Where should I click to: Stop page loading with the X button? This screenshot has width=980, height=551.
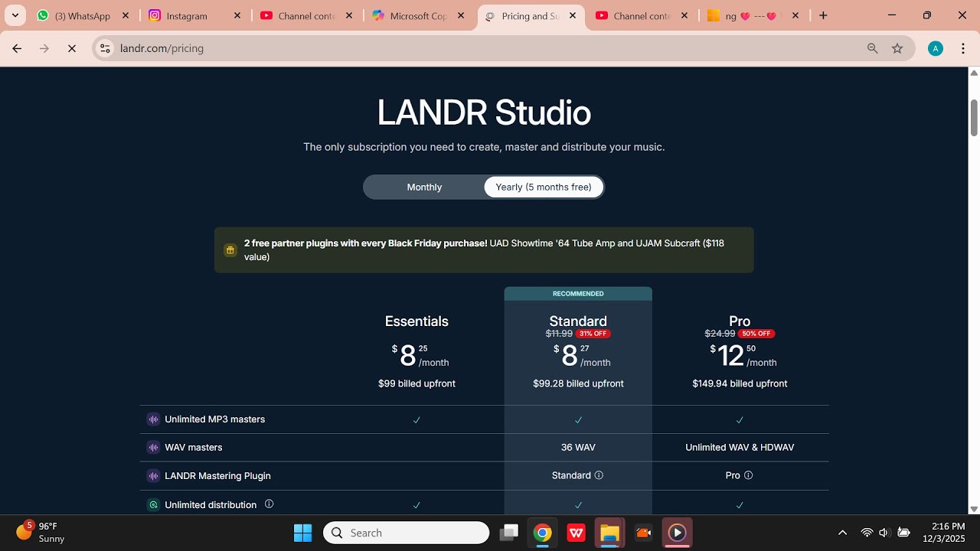[x=72, y=48]
